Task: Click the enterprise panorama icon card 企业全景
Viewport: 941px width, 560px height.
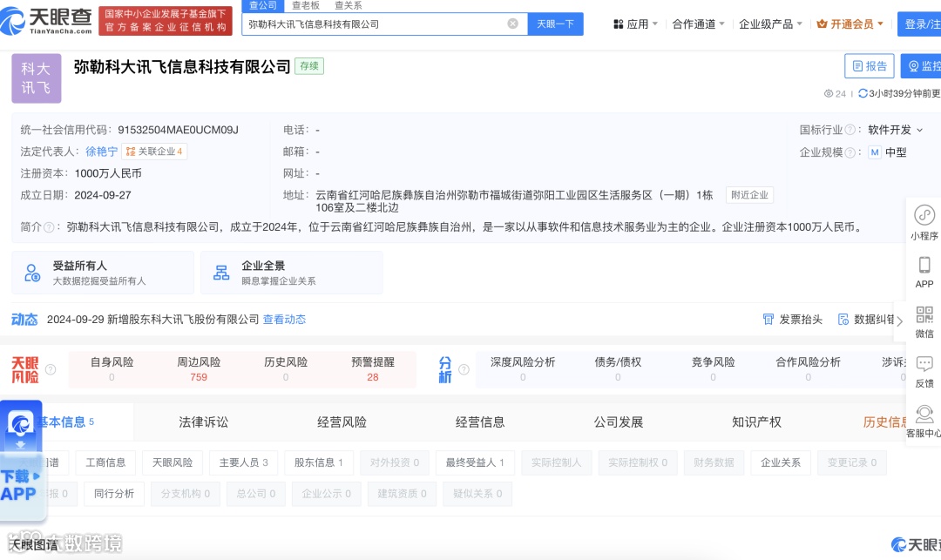Action: coord(292,273)
